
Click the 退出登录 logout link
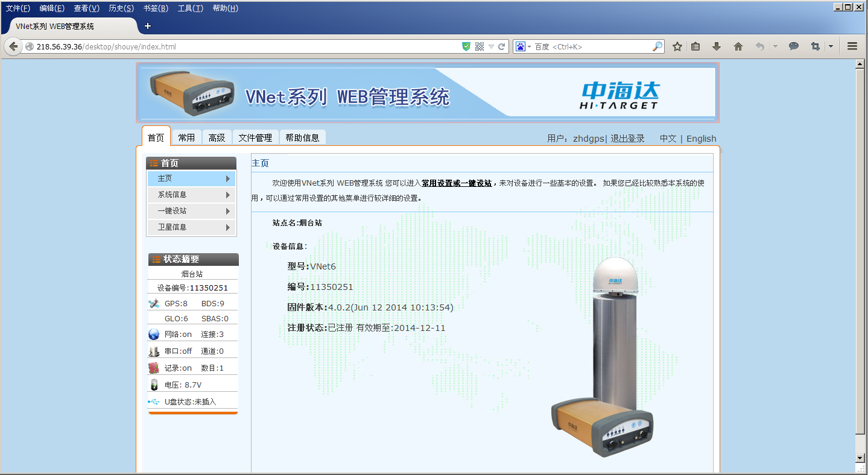(x=627, y=139)
